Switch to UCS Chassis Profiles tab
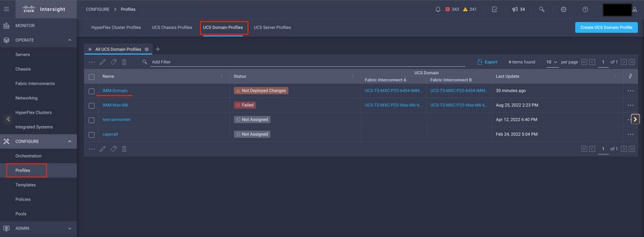Image resolution: width=644 pixels, height=237 pixels. click(x=171, y=28)
